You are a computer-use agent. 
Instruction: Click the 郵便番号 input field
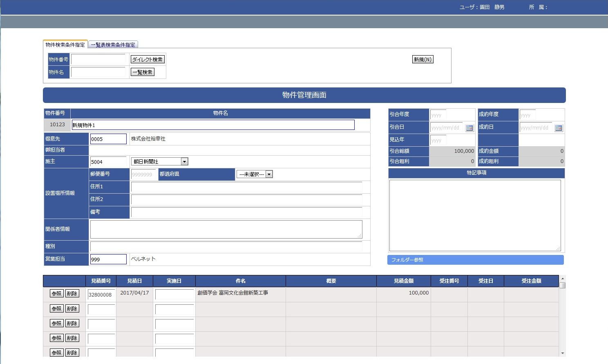click(x=143, y=174)
